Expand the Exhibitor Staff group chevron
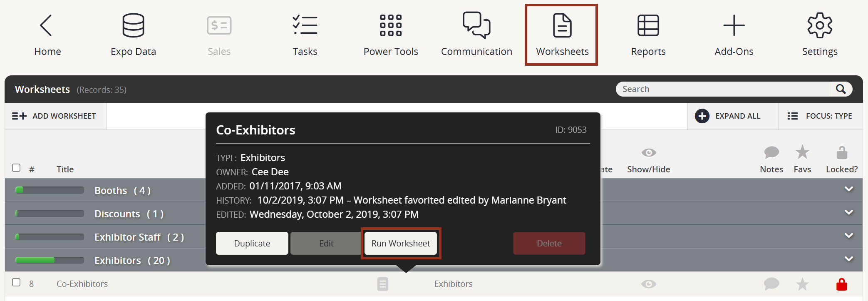868x301 pixels. 849,236
